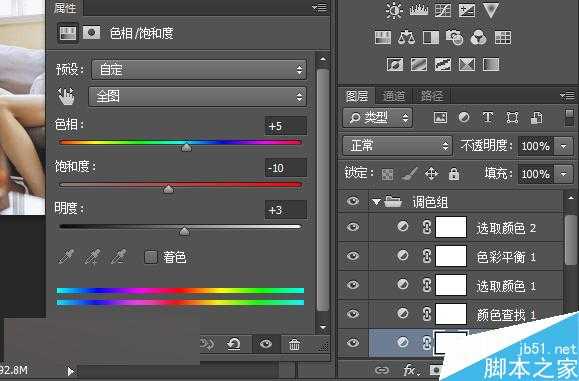Screen dimensions: 579x381
Task: View previous state icon in Properties
Action: tap(207, 344)
